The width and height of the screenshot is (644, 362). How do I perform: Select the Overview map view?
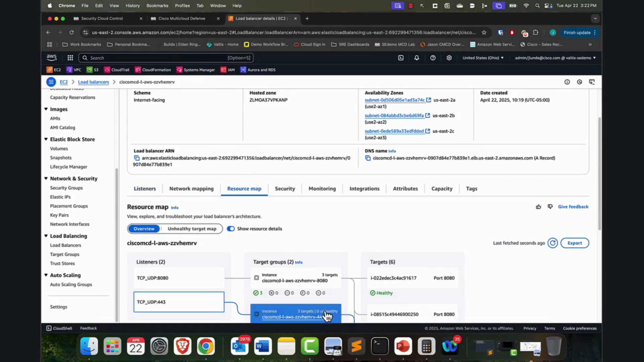point(144,229)
